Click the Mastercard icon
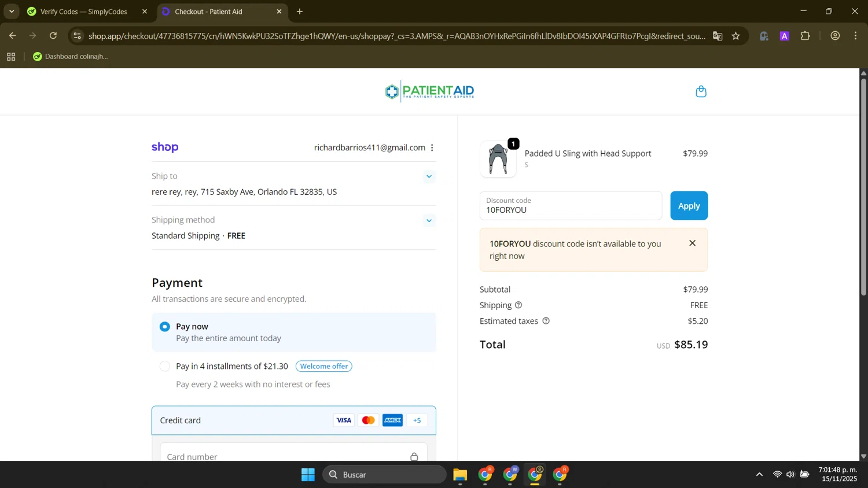The height and width of the screenshot is (488, 868). [368, 420]
